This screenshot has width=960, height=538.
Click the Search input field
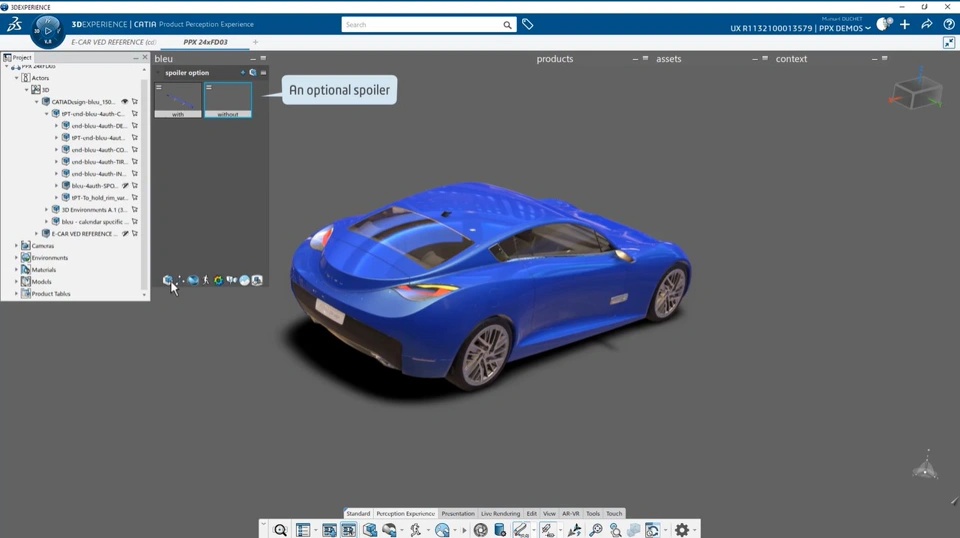pyautogui.click(x=422, y=25)
